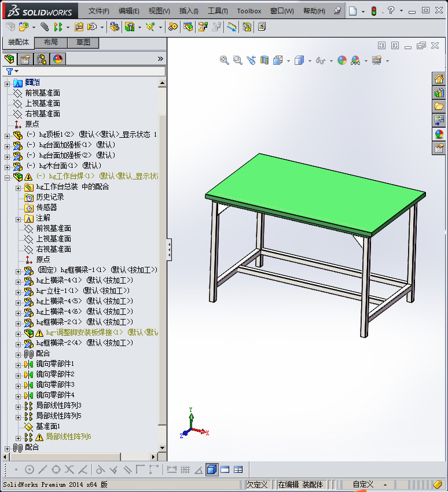Screen dimensions: 448x492
Task: Click the Edit Appearance color ball icon
Action: [342, 60]
